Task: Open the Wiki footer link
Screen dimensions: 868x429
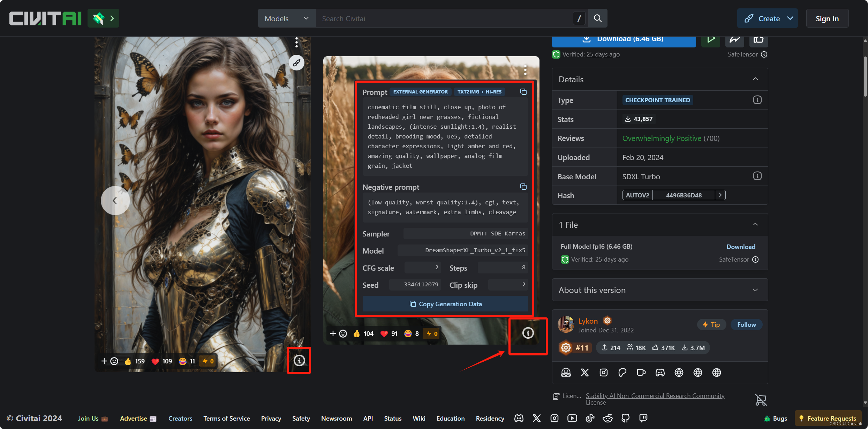Action: coord(418,418)
